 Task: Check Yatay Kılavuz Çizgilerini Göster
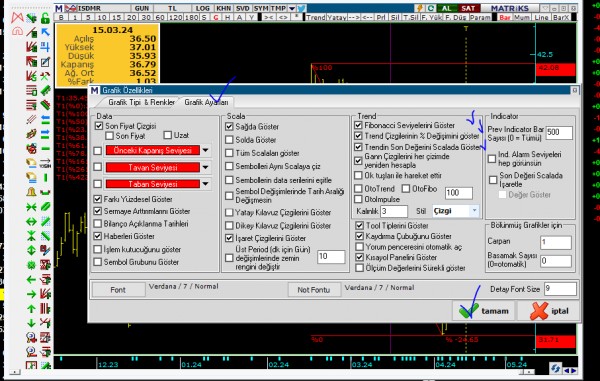[x=229, y=212]
